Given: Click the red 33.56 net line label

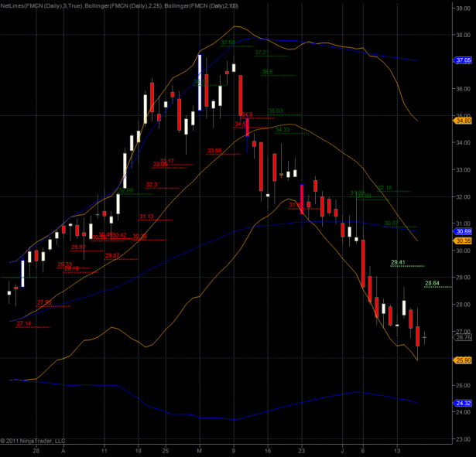Looking at the screenshot, I should [214, 150].
